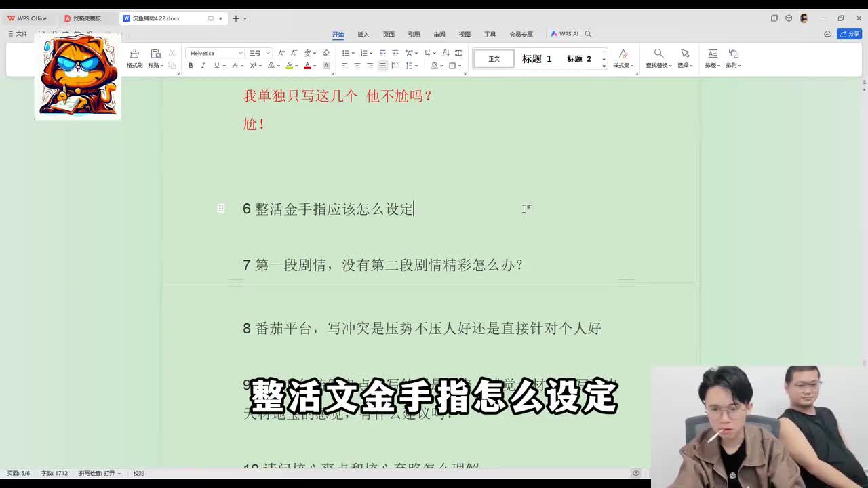Click the 校对 proofreading status button
Image resolution: width=868 pixels, height=488 pixels.
pos(138,473)
